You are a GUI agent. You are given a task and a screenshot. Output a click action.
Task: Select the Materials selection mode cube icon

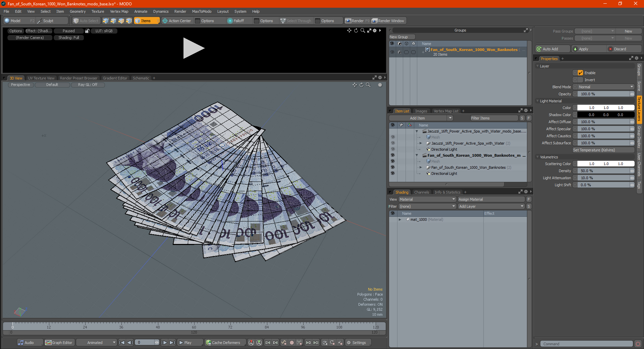[x=129, y=21]
